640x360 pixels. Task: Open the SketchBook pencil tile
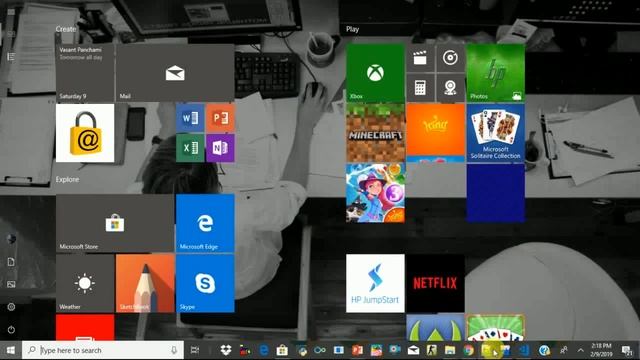(x=145, y=283)
